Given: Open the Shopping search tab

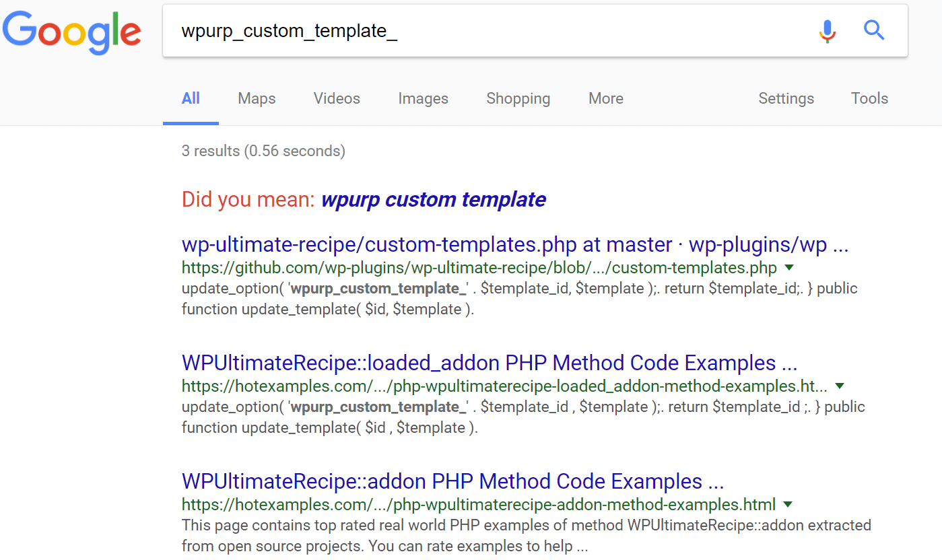Looking at the screenshot, I should (x=518, y=98).
